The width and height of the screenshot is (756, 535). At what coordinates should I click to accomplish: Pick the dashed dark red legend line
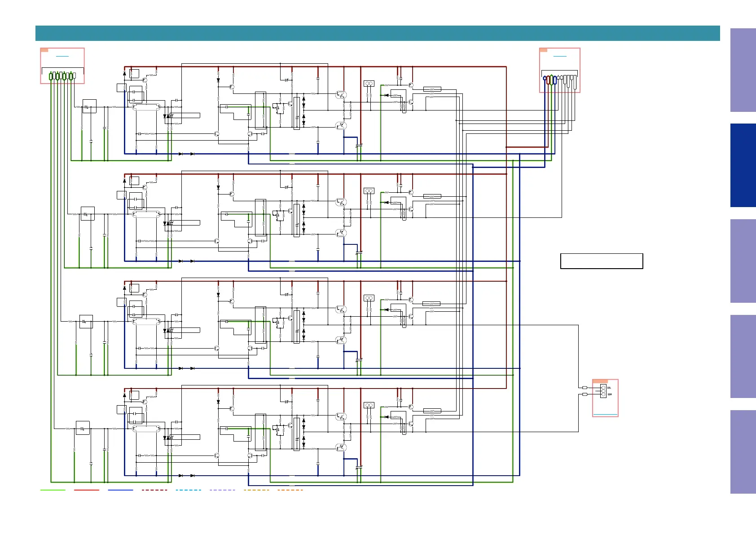tap(154, 490)
